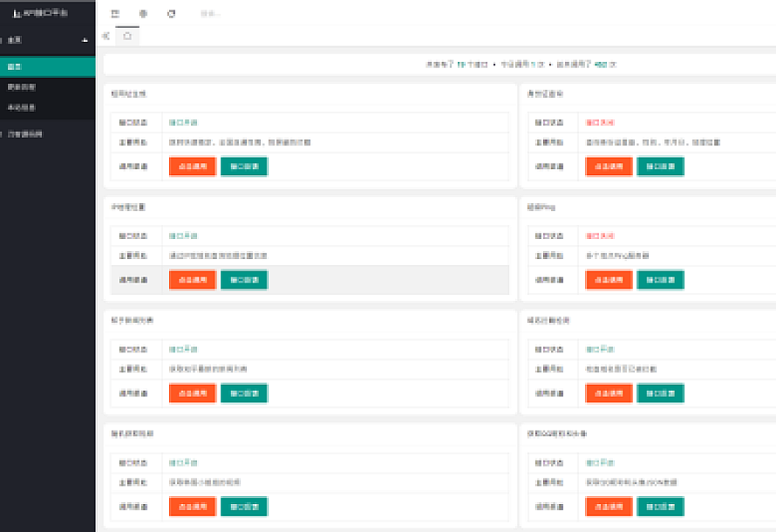Click the refresh icon in the top toolbar
The width and height of the screenshot is (776, 532).
(x=171, y=14)
